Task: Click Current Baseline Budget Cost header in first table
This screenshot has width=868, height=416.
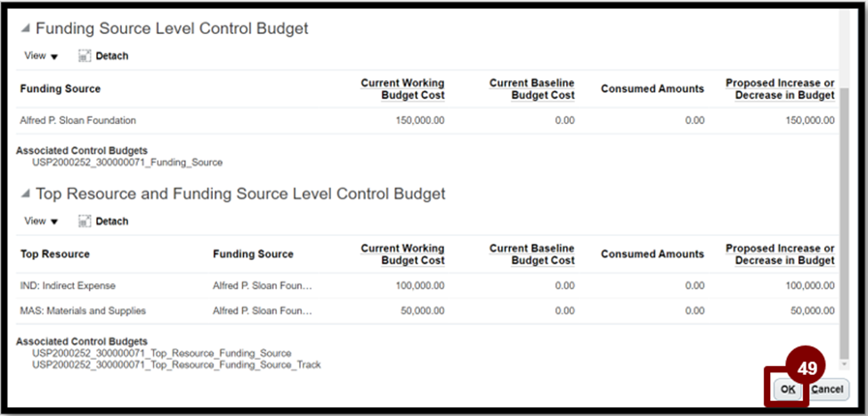Action: pos(531,89)
